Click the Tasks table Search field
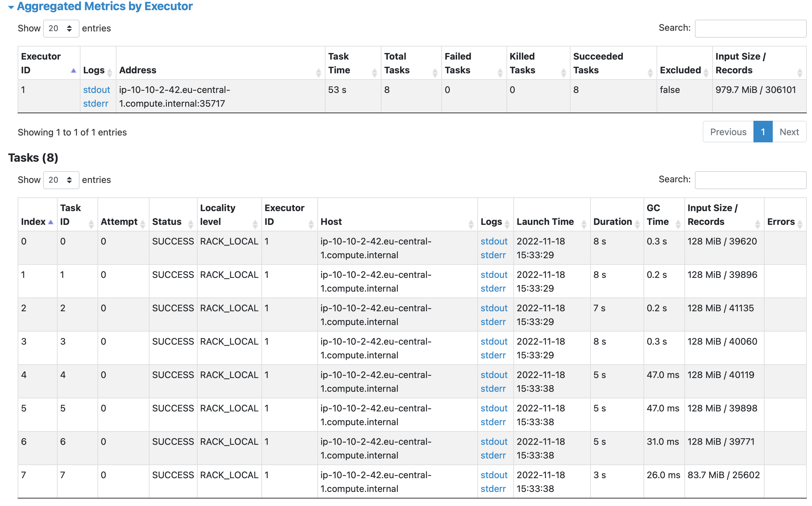 click(750, 180)
